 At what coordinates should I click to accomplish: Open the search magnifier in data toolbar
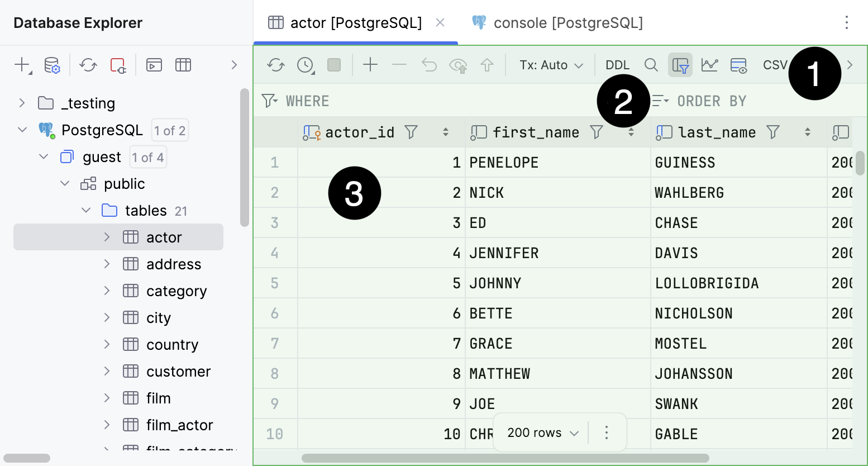pos(651,65)
